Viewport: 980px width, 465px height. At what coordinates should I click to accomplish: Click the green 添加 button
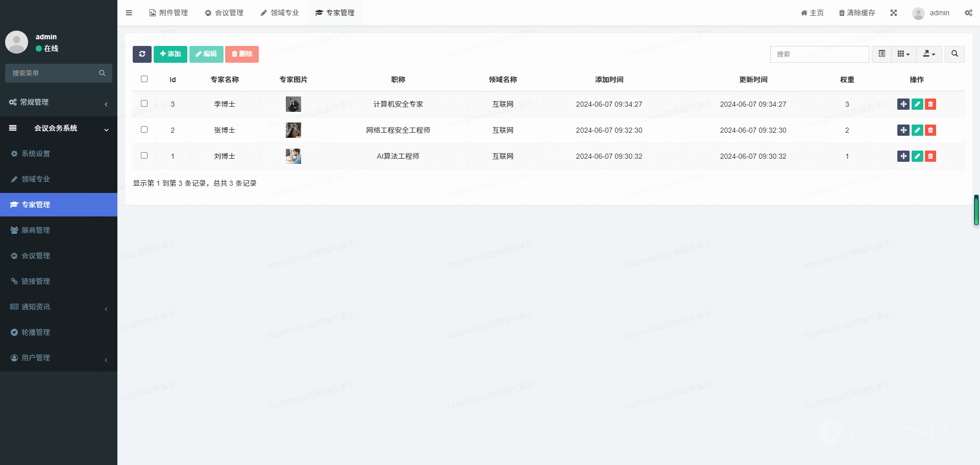(170, 54)
